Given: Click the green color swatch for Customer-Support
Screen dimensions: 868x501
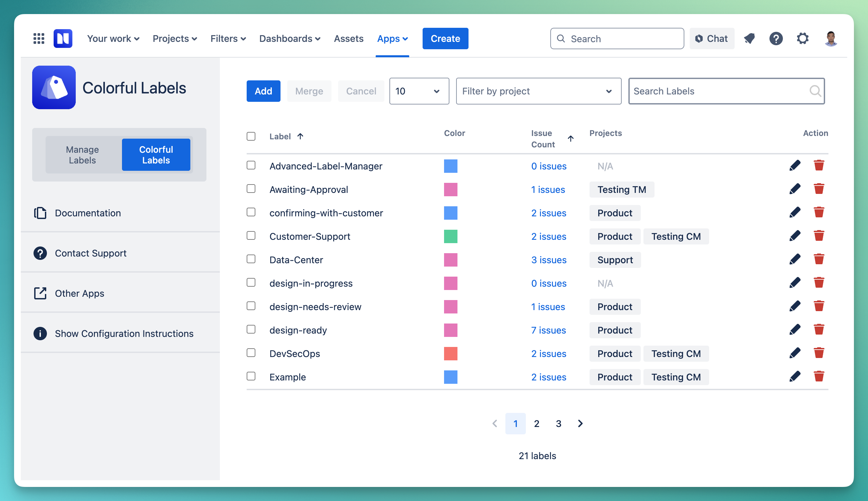Looking at the screenshot, I should 450,236.
